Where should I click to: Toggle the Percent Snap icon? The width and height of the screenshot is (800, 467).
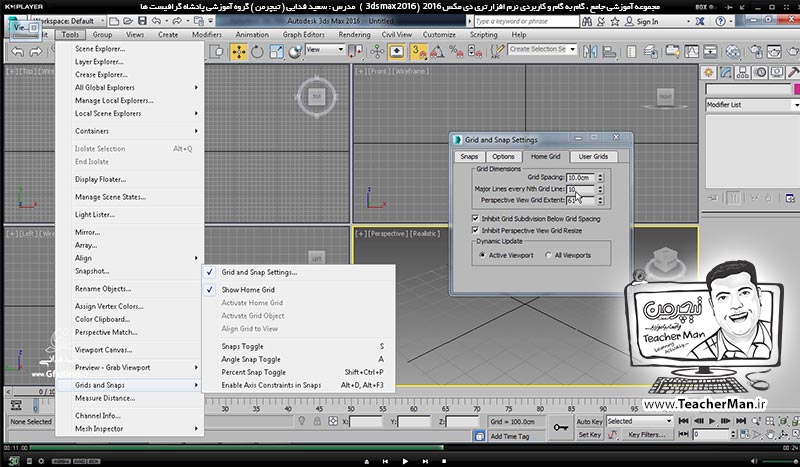(456, 52)
